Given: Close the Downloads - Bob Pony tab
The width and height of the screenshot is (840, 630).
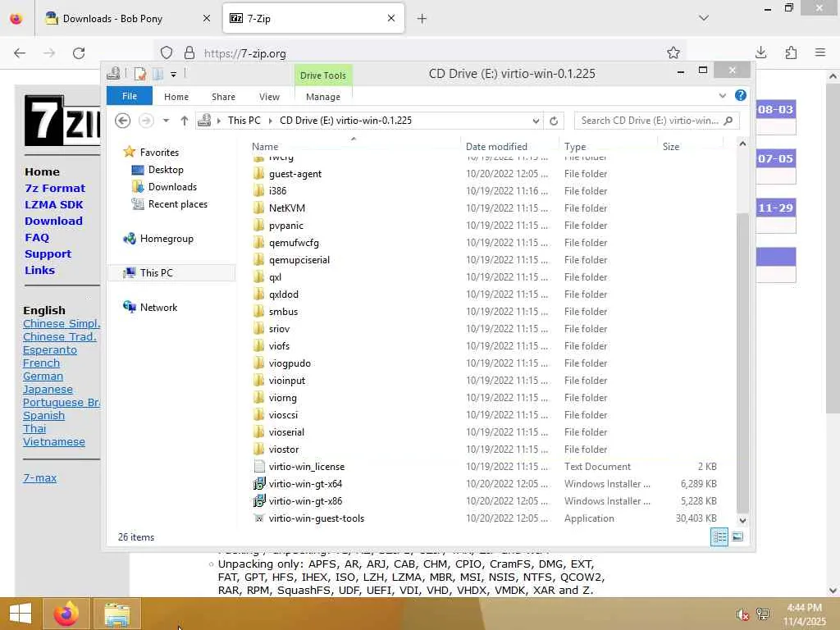Looking at the screenshot, I should coord(206,18).
